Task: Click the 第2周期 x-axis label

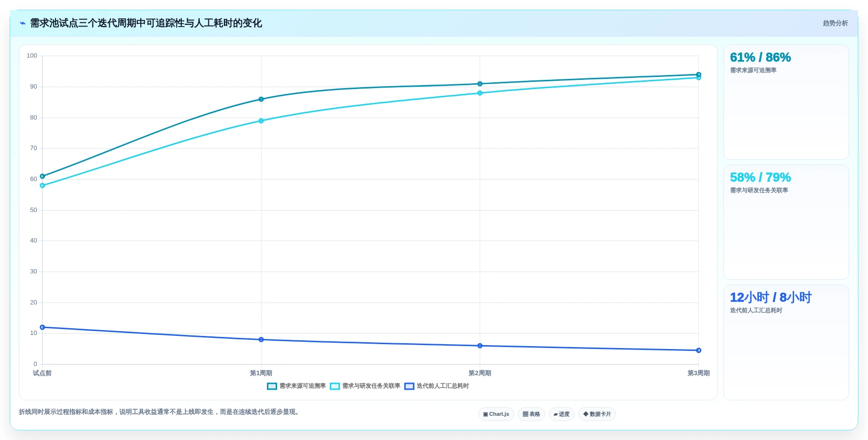Action: coord(480,373)
